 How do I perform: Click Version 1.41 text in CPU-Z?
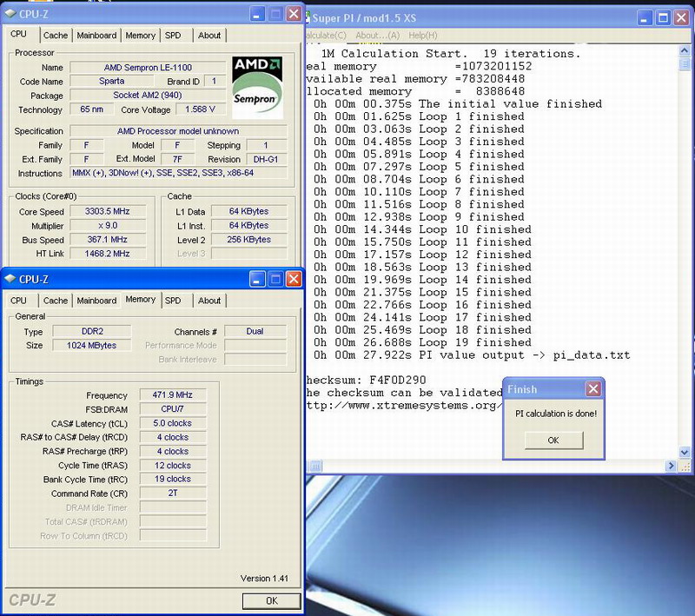click(x=264, y=579)
